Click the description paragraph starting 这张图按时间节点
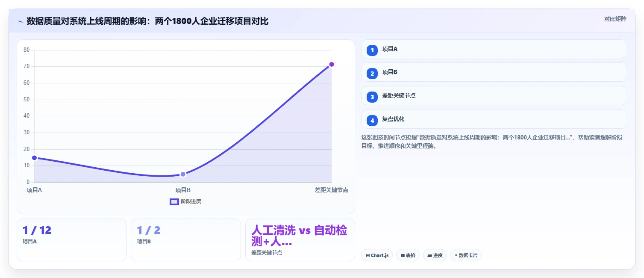This screenshot has height=278, width=644. tap(492, 142)
